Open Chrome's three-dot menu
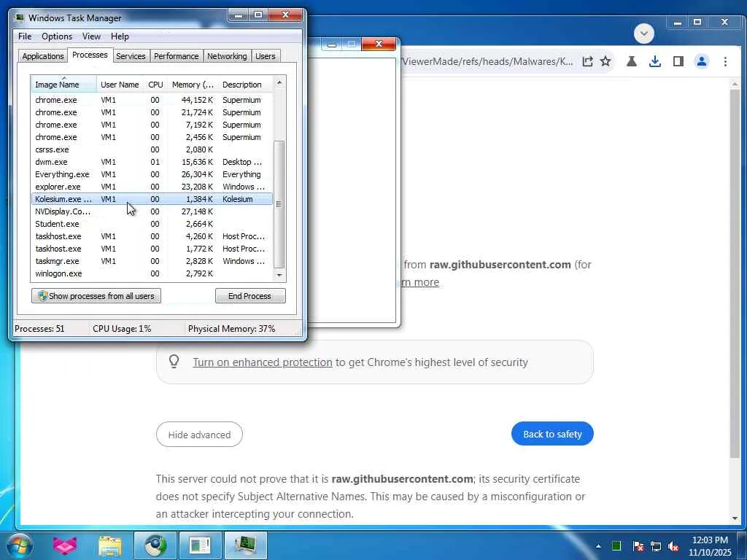The image size is (747, 560). (x=725, y=61)
